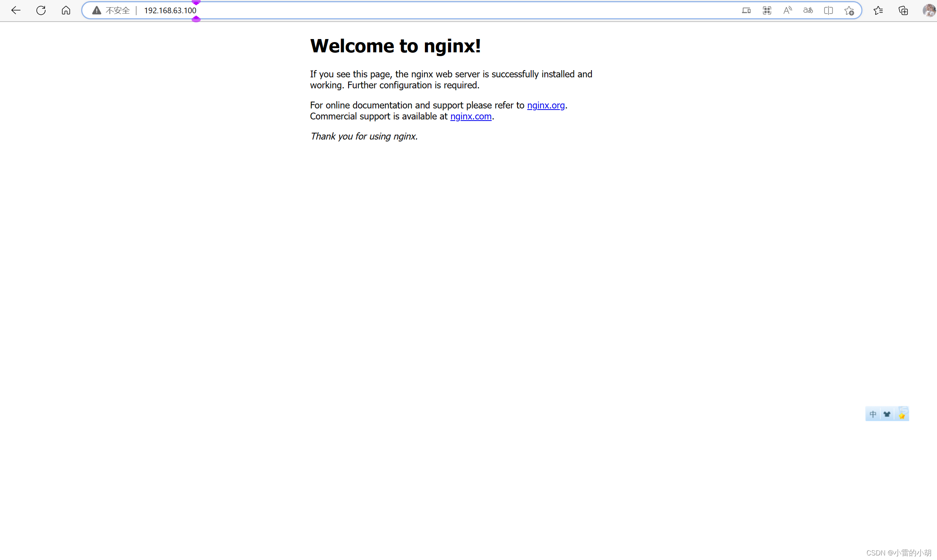Open the nginx.org documentation link
The width and height of the screenshot is (937, 560).
click(x=546, y=105)
